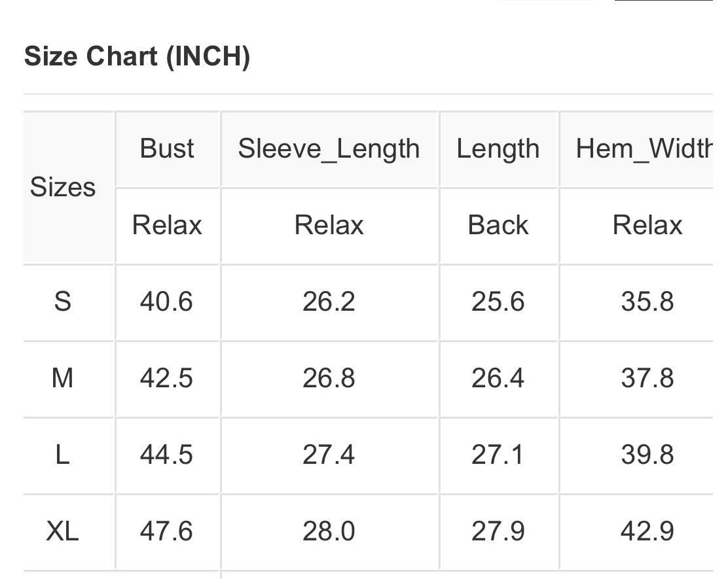Click the 27.1 back length cell
Image resolution: width=728 pixels, height=579 pixels.
tap(498, 454)
